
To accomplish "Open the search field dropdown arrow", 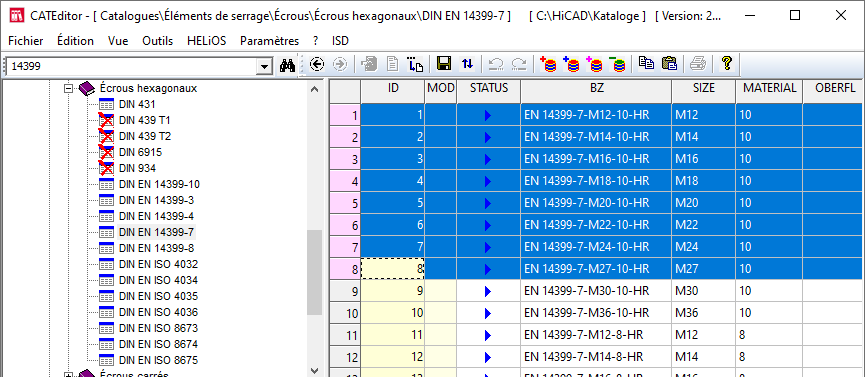I will click(x=265, y=67).
